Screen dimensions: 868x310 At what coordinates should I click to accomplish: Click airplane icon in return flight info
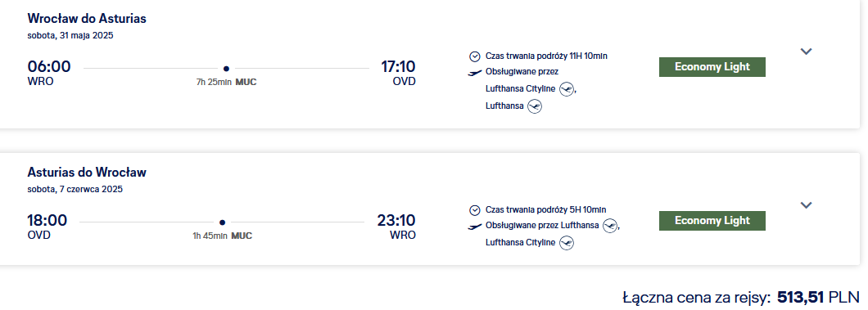click(x=474, y=226)
